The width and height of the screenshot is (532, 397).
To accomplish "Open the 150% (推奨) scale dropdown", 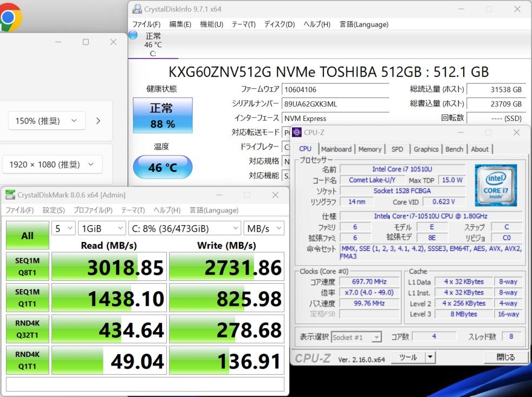I will pyautogui.click(x=46, y=120).
